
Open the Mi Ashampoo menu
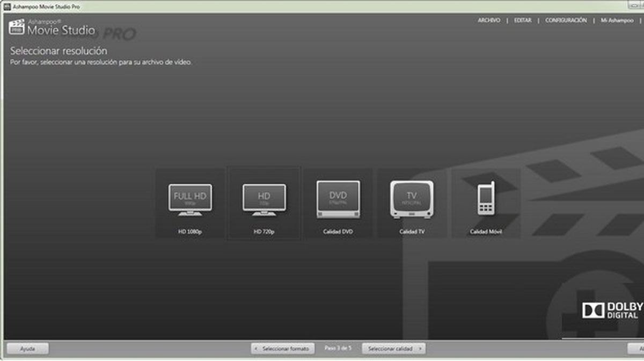click(614, 20)
